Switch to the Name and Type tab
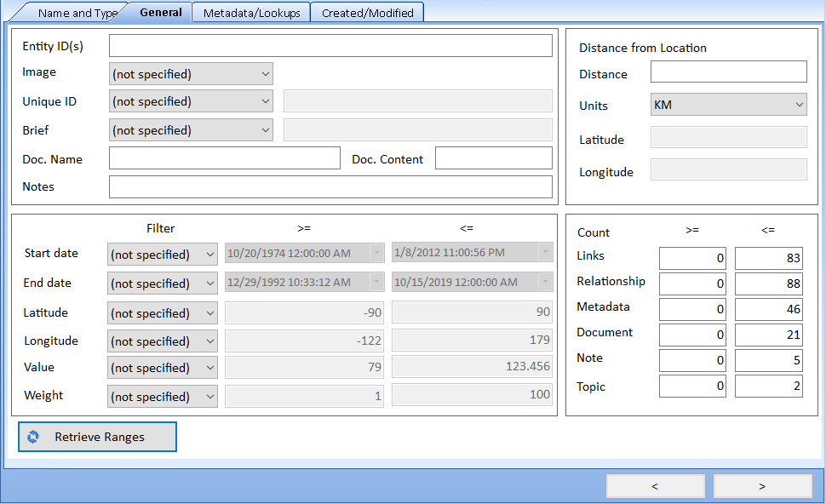The image size is (826, 504). (72, 13)
